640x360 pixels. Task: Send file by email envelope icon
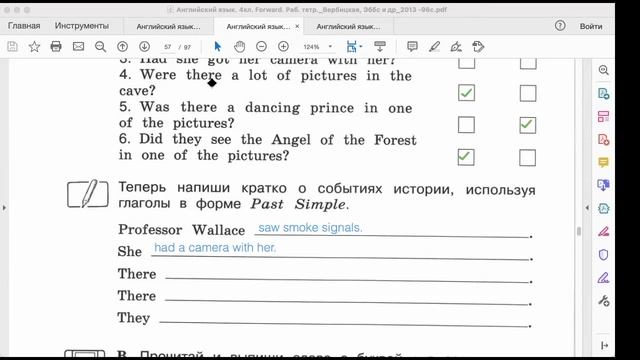(78, 47)
